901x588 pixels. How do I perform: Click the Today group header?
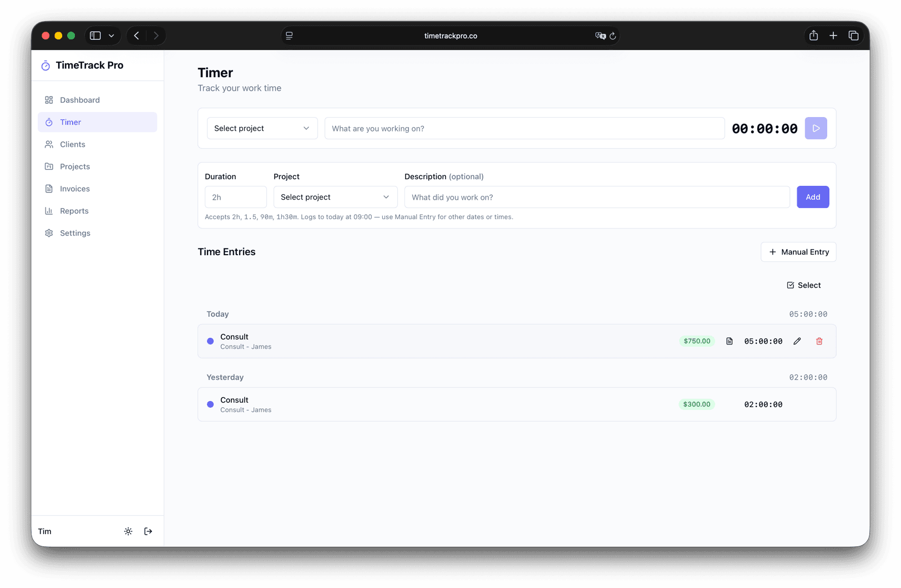point(217,314)
